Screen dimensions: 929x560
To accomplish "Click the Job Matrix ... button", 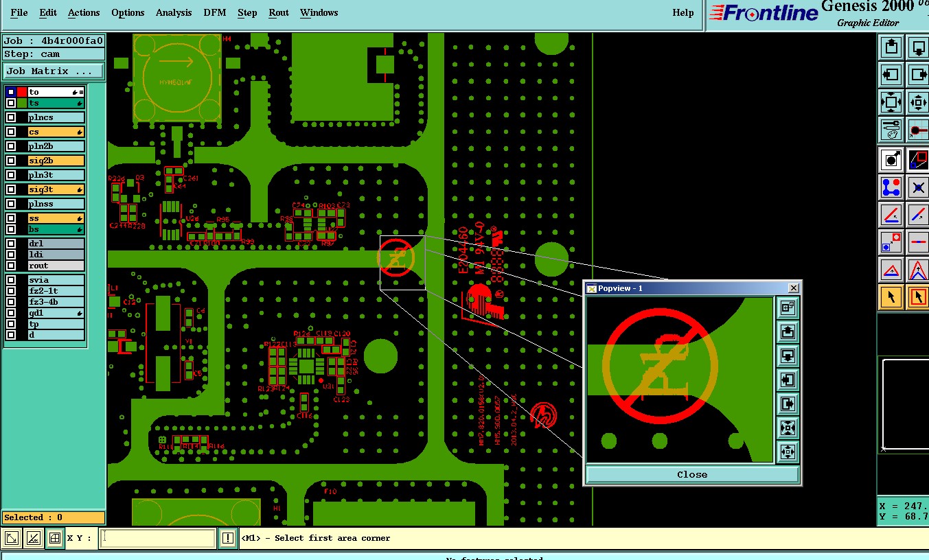I will (x=54, y=71).
